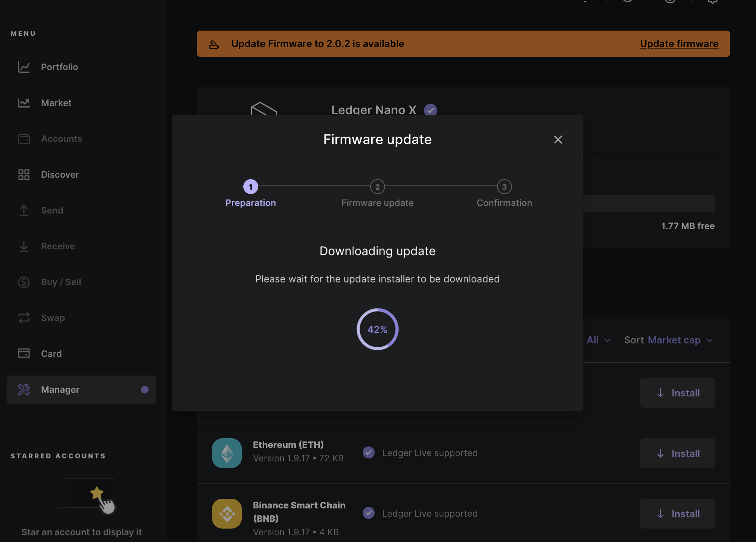Select the Confirmation tab step 3
The width and height of the screenshot is (756, 542).
(504, 187)
